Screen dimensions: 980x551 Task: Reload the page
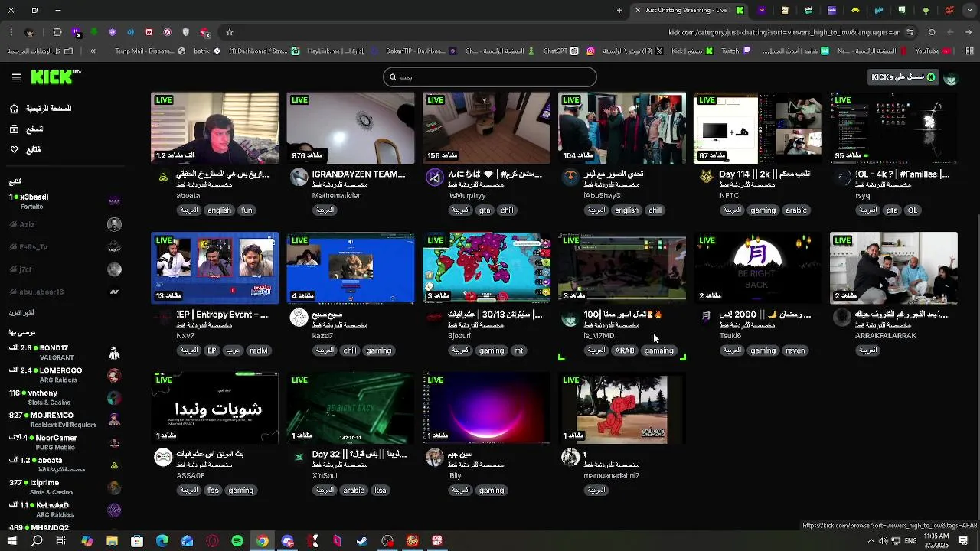[x=932, y=32]
